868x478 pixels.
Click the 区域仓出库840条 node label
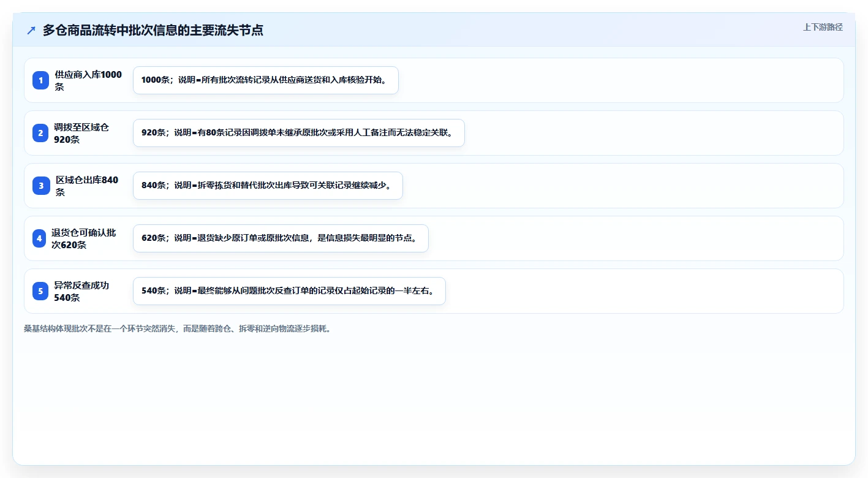(x=87, y=186)
